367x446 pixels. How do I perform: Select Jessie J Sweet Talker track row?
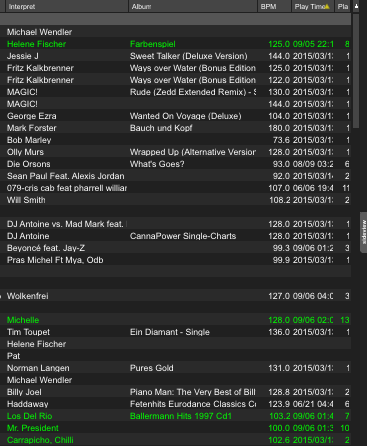coord(175,56)
